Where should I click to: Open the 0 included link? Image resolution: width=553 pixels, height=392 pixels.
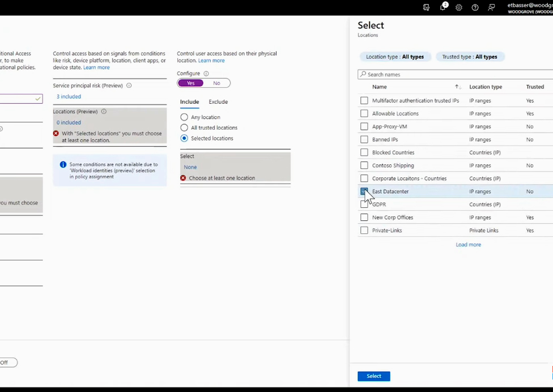click(x=69, y=122)
